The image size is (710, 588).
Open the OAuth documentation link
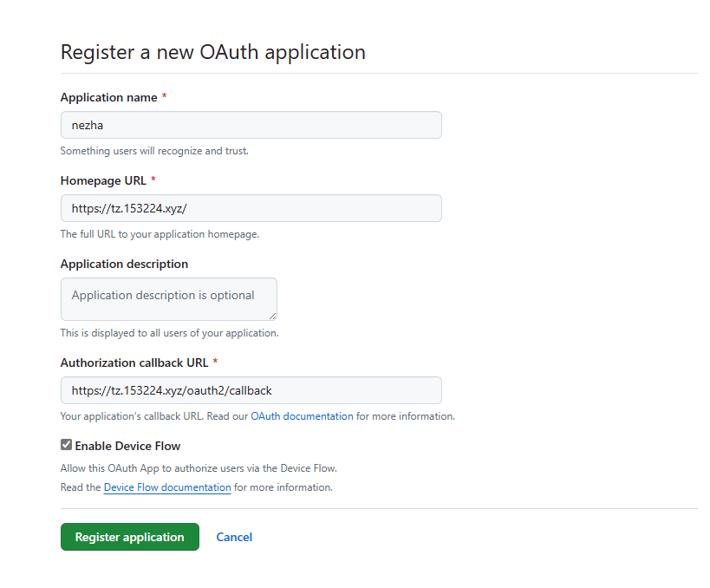[x=302, y=416]
